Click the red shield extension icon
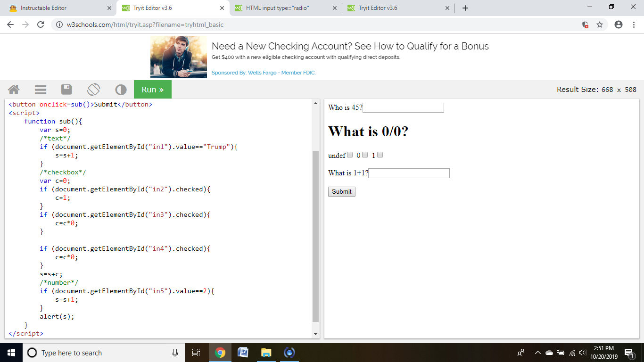This screenshot has width=644, height=362. [x=585, y=25]
